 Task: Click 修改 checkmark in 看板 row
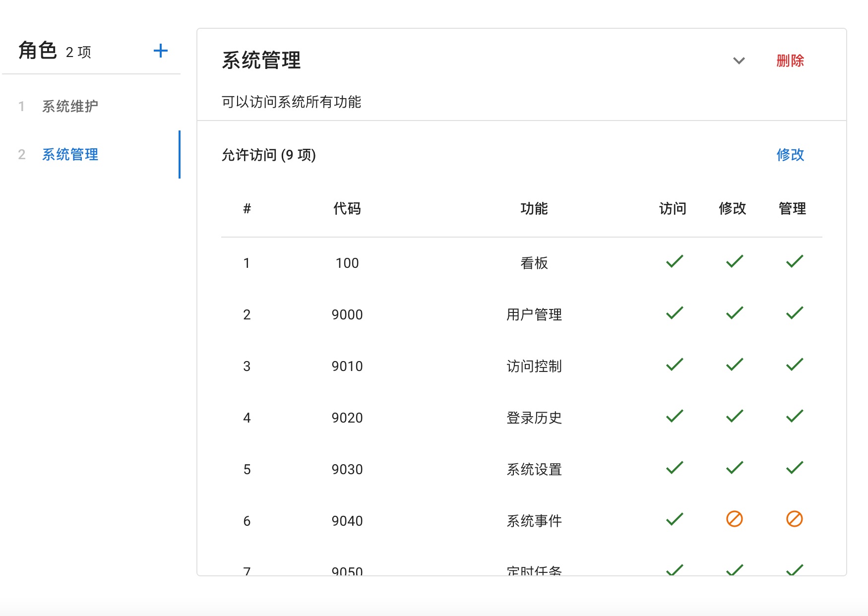tap(735, 261)
